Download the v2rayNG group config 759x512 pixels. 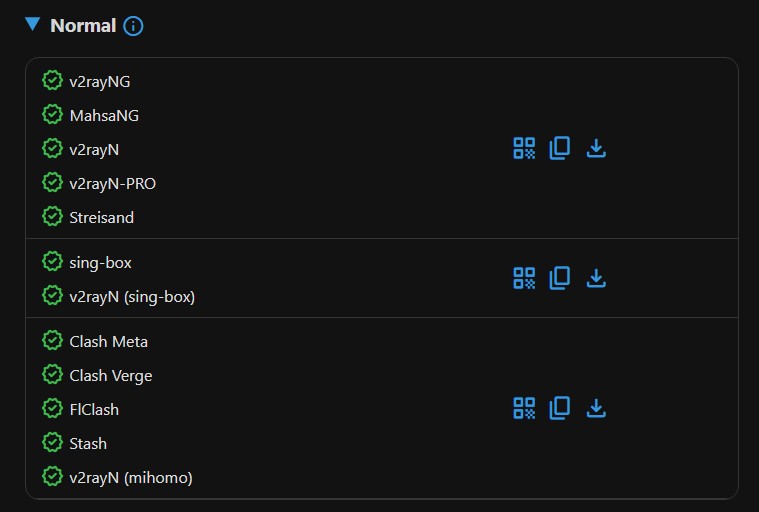point(596,148)
